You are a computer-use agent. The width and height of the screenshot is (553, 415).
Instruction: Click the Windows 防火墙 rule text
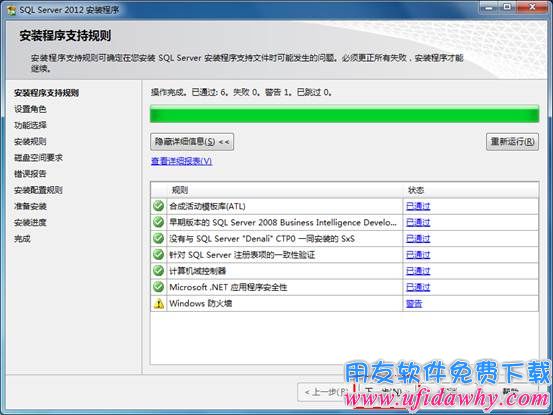click(201, 303)
